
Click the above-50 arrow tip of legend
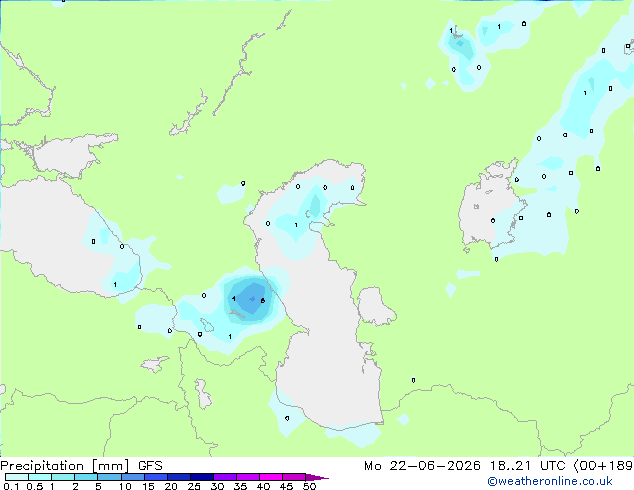pyautogui.click(x=317, y=477)
